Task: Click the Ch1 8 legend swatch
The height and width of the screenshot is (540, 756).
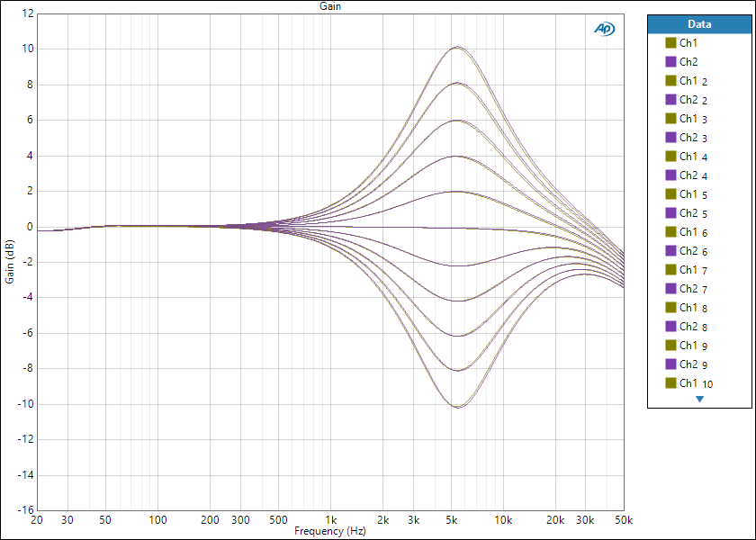Action: pyautogui.click(x=670, y=307)
